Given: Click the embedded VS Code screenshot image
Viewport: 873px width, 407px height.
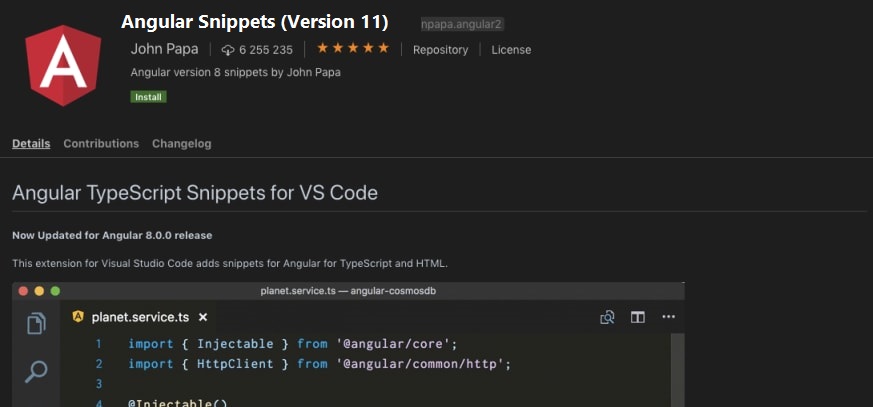Looking at the screenshot, I should pyautogui.click(x=349, y=345).
